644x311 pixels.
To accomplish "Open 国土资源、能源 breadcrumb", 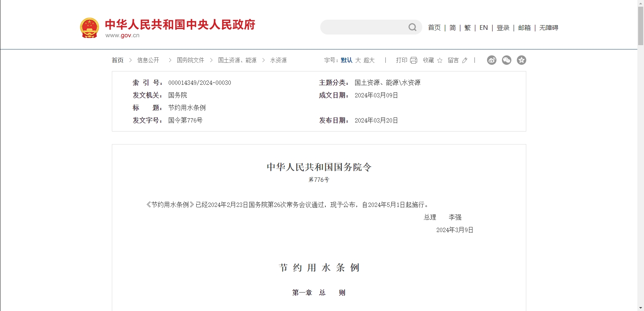I will [237, 60].
